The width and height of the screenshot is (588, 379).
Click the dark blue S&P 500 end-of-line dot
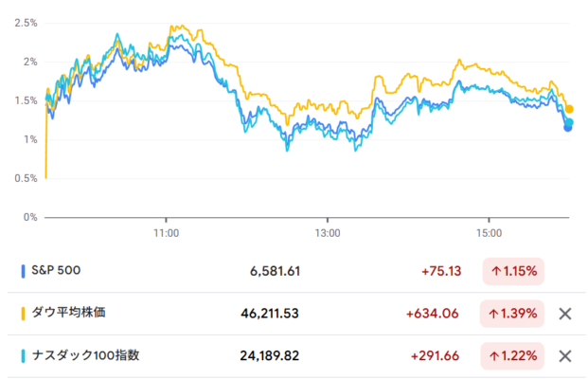click(x=567, y=128)
